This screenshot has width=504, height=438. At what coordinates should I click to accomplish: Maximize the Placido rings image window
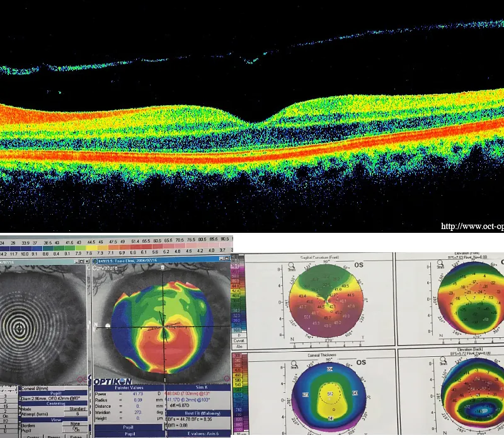tap(82, 262)
